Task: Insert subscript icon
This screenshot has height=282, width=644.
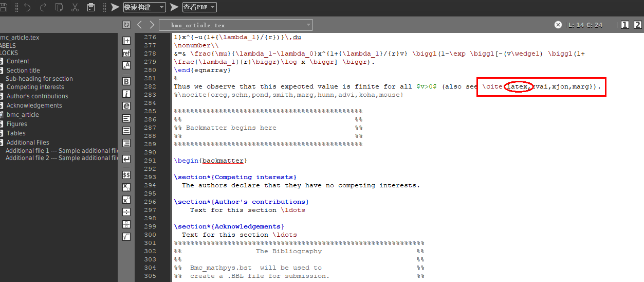Action: pos(126,187)
